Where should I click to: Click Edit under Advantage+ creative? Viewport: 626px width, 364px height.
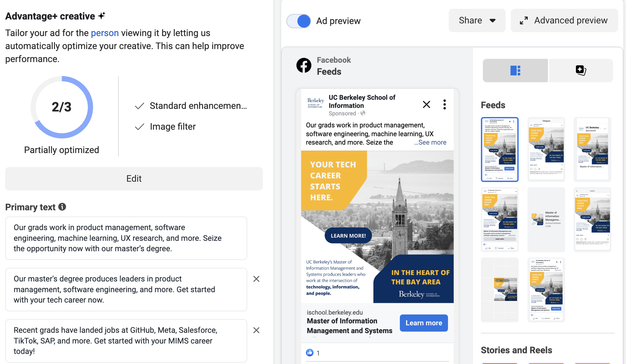point(134,179)
